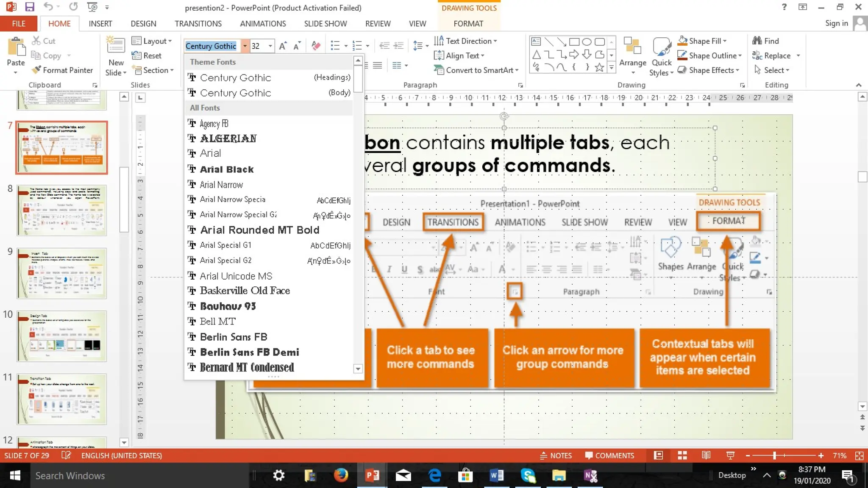Click the Clear All Formatting eraser icon
This screenshot has height=488, width=868.
pyautogui.click(x=316, y=46)
